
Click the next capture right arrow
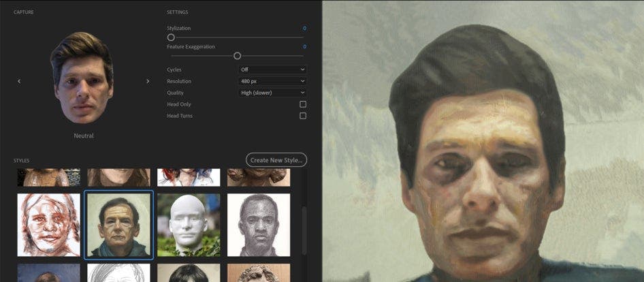click(148, 81)
